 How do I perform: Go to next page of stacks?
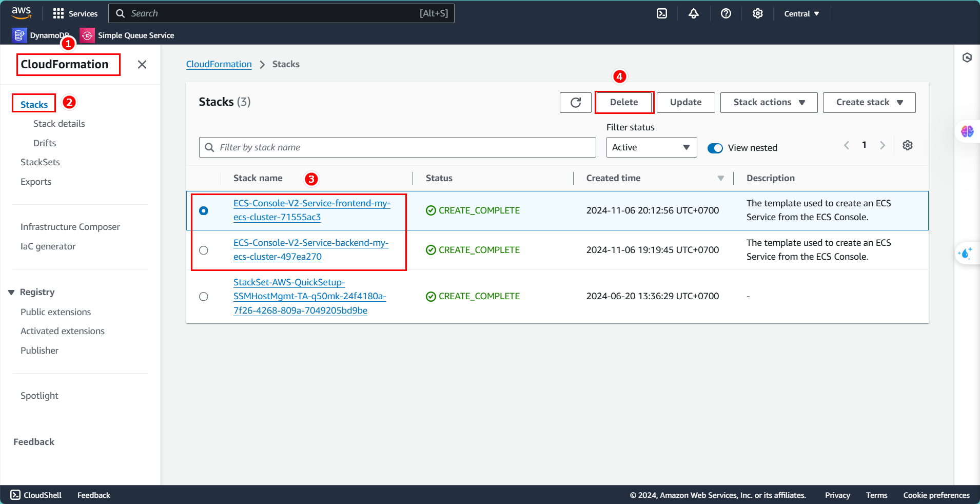[883, 145]
